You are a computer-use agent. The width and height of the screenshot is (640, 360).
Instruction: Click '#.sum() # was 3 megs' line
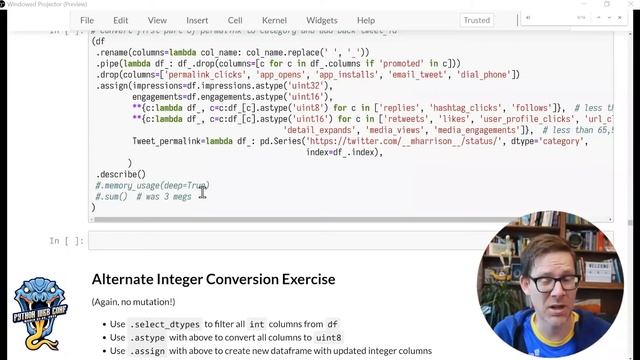pyautogui.click(x=143, y=196)
